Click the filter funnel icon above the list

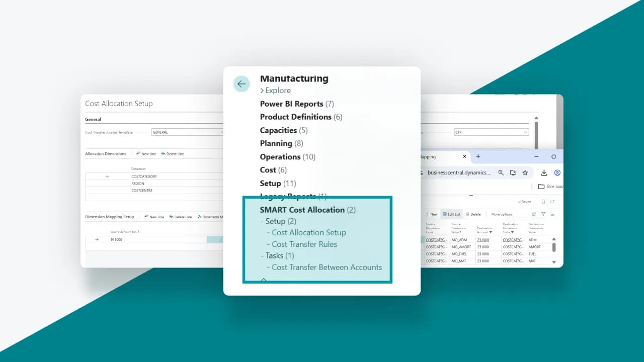543,214
